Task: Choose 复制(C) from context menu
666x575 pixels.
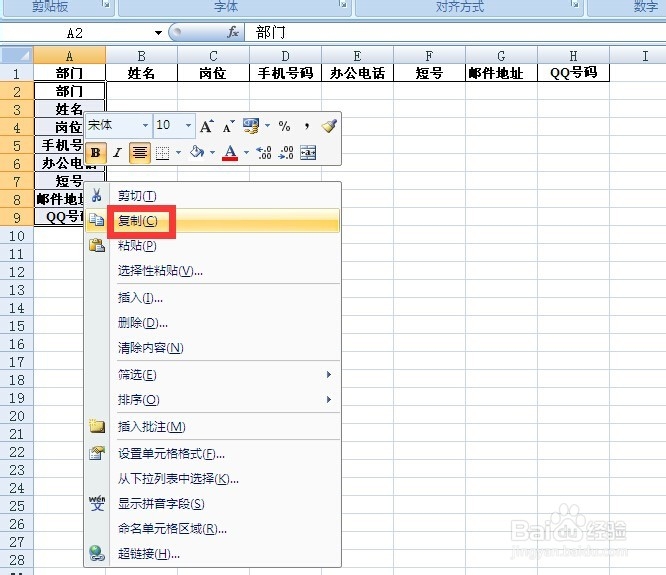Action: (x=212, y=220)
